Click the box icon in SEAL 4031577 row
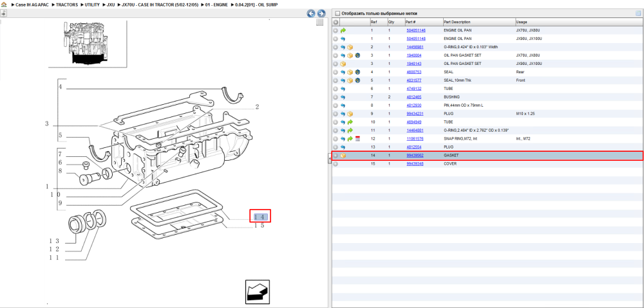Viewport: 644px width, 308px height. (x=350, y=80)
